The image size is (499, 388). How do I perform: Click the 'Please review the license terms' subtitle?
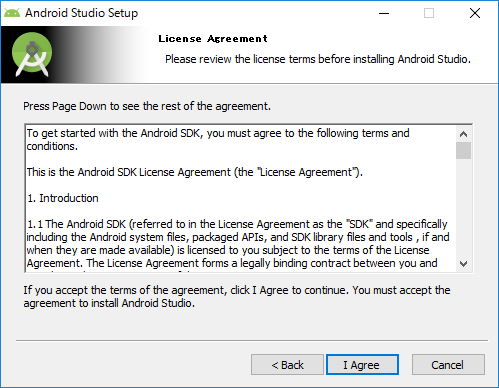318,59
